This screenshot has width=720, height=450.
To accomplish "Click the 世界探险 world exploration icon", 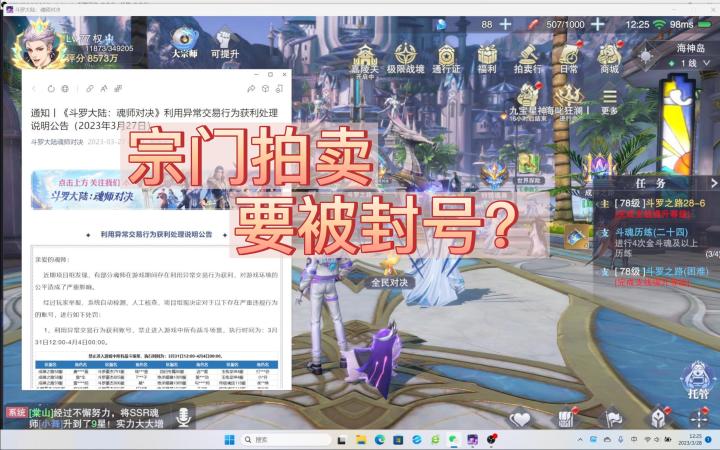I will [528, 168].
